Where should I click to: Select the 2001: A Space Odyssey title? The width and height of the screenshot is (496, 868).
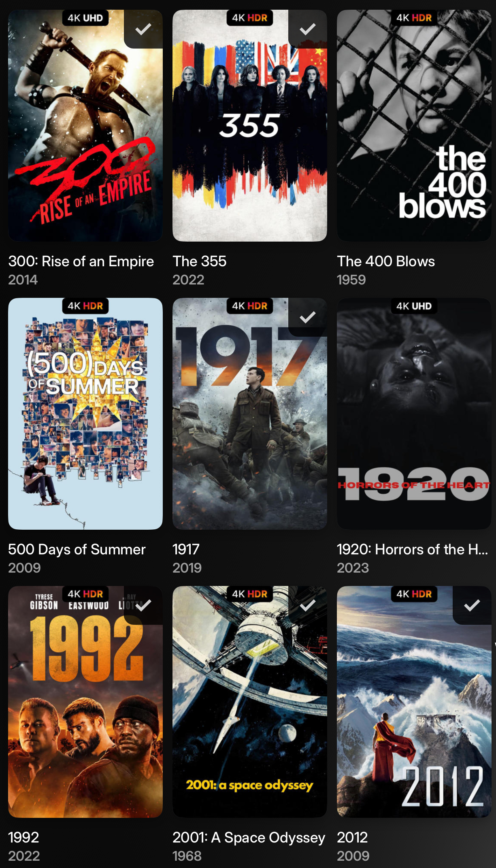(249, 838)
